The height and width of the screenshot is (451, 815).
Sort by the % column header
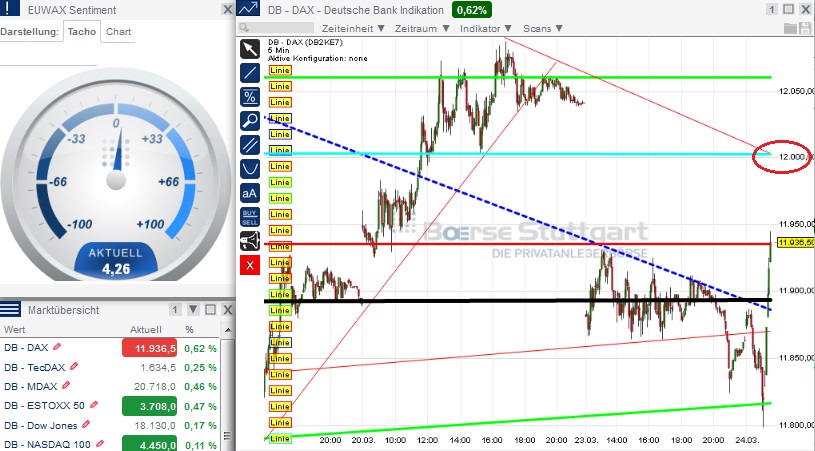190,329
